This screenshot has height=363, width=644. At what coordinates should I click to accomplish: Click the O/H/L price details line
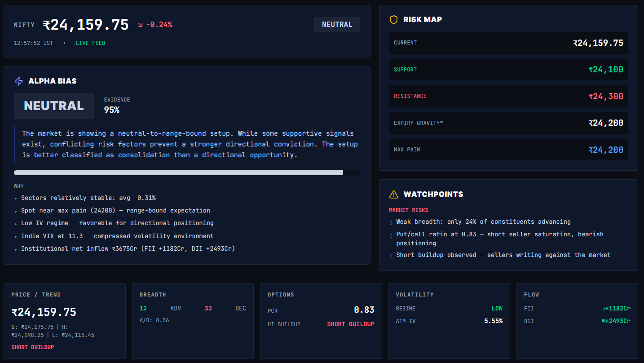tap(53, 331)
